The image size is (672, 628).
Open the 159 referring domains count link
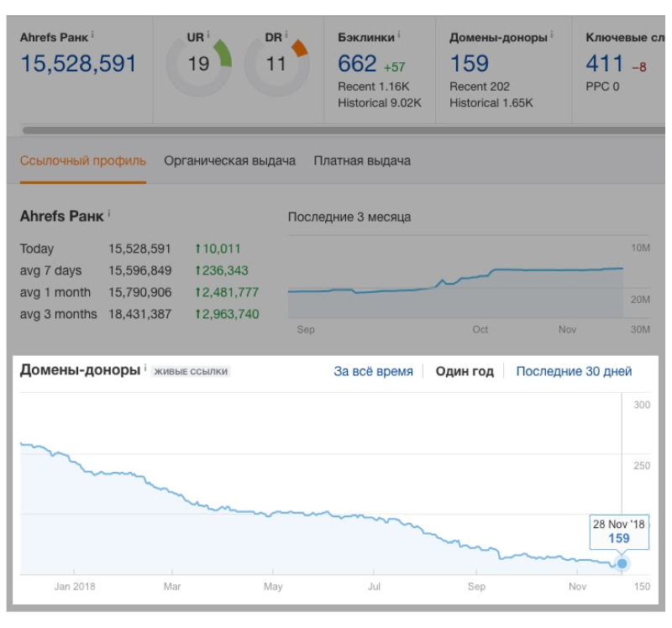[x=469, y=64]
